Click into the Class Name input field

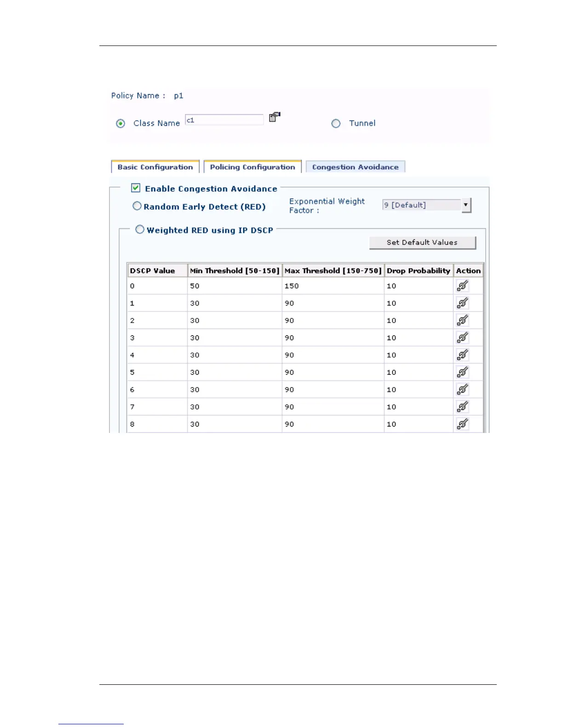pos(224,120)
